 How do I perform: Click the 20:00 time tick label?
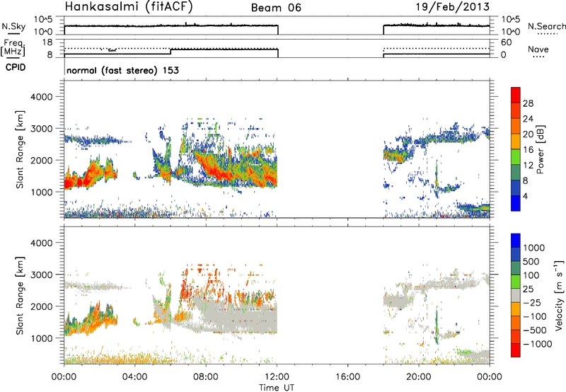pyautogui.click(x=418, y=377)
